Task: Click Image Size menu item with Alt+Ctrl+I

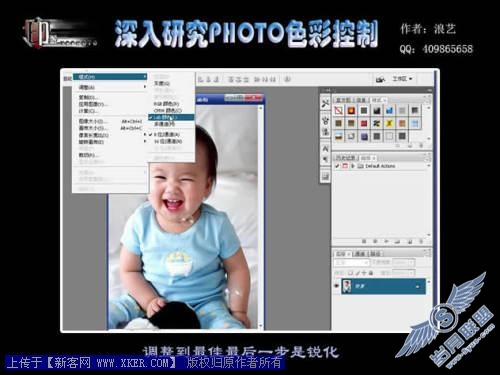Action: (110, 121)
